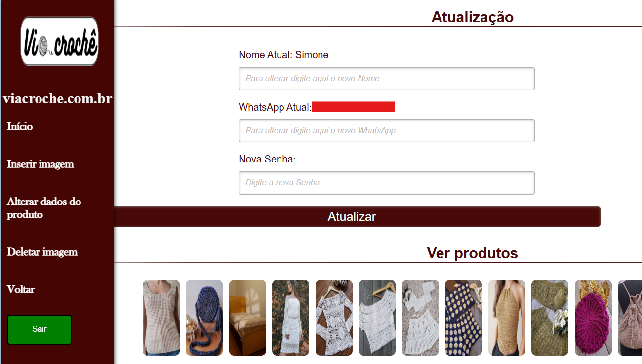Select the navy daisy-pattern top thumbnail

463,318
